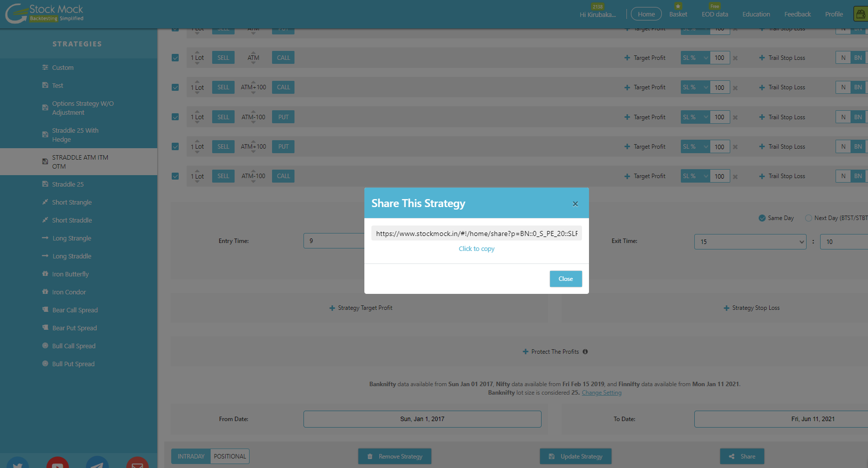Click the save icon beside Options Strategy W/O Adjustment
The image size is (868, 468).
45,107
